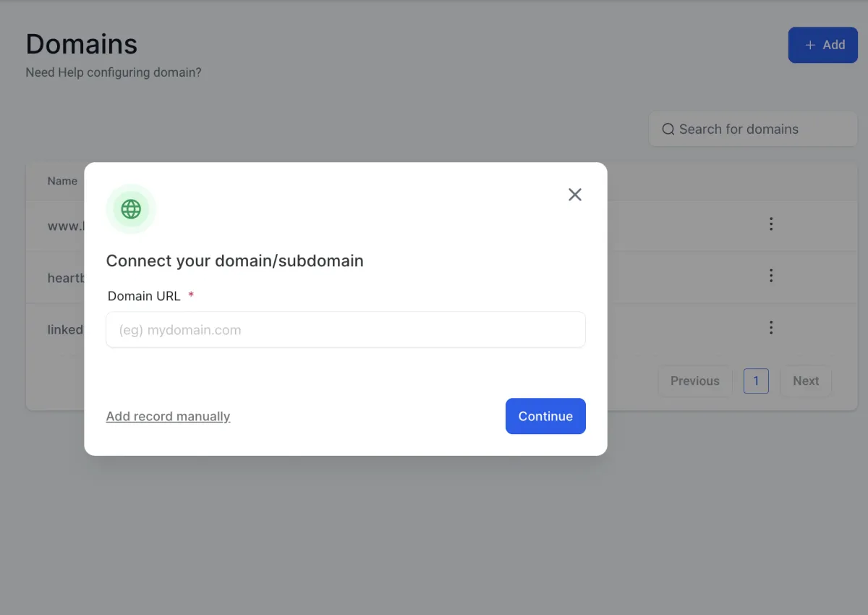868x615 pixels.
Task: Click the green globe icon in dialog
Action: coord(131,209)
